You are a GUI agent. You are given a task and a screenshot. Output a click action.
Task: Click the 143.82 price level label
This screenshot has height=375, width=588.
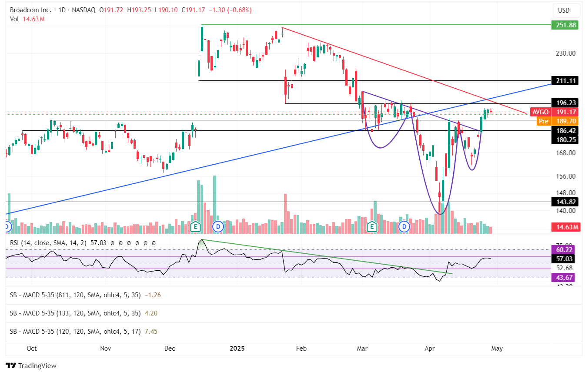click(565, 202)
